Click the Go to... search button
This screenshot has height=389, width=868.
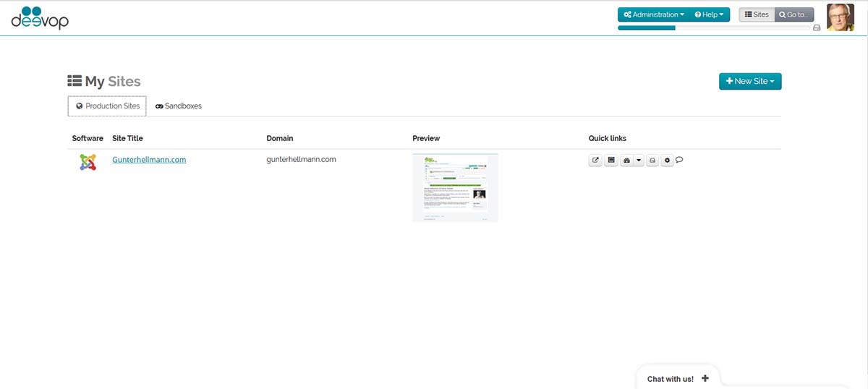click(x=793, y=14)
